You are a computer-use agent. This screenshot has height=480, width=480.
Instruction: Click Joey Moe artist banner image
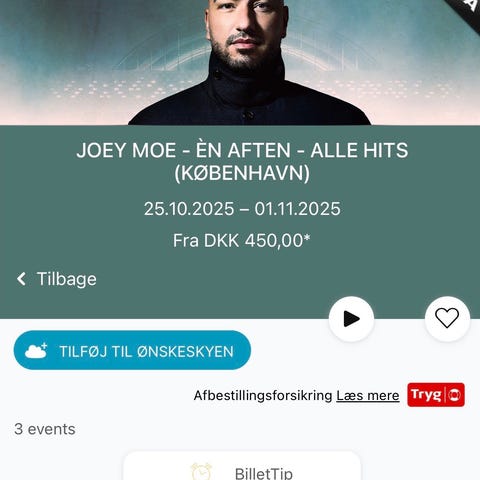point(240,62)
